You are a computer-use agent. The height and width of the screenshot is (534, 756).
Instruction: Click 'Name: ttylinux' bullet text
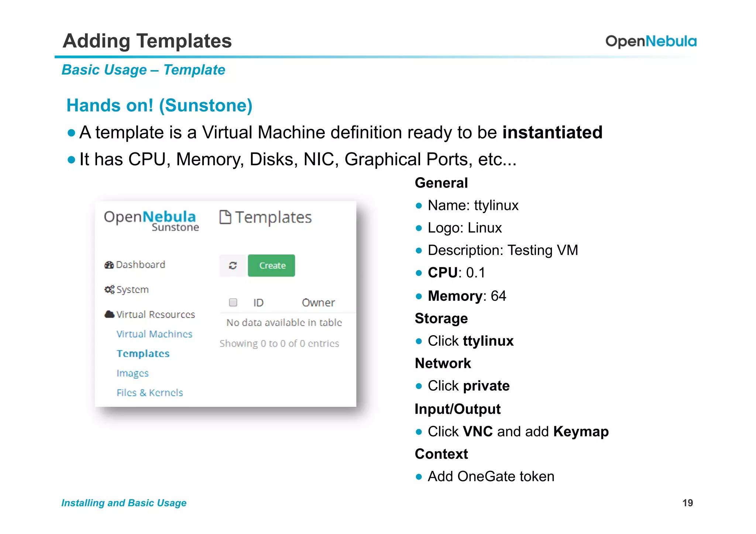[473, 205]
